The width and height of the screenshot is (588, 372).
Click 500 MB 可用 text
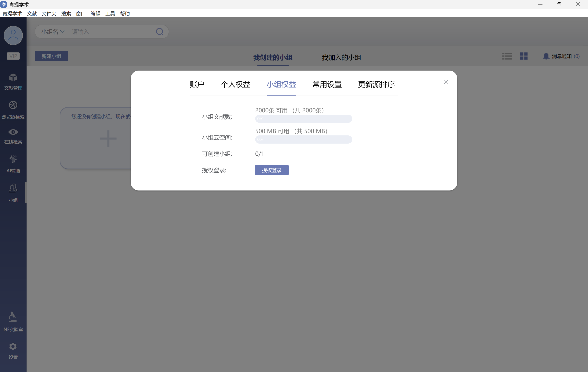(272, 131)
